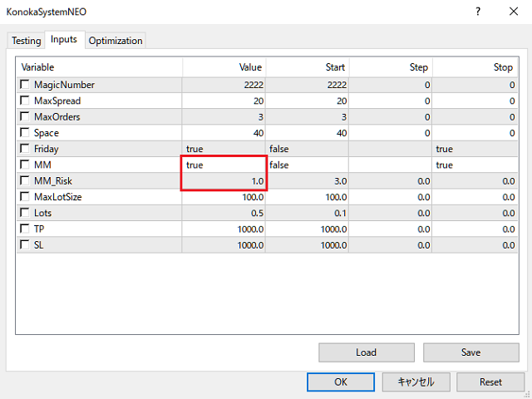Open the Optimization tab
The image size is (532, 399).
[116, 41]
